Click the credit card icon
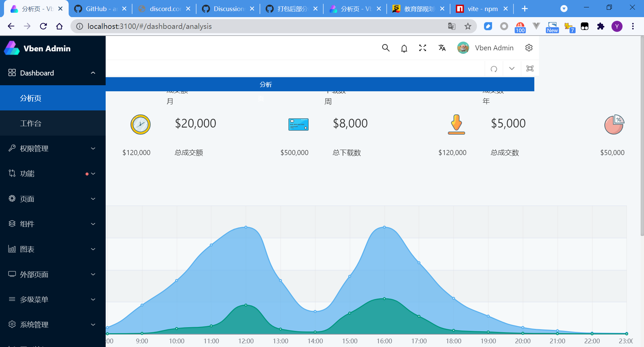 [x=299, y=124]
